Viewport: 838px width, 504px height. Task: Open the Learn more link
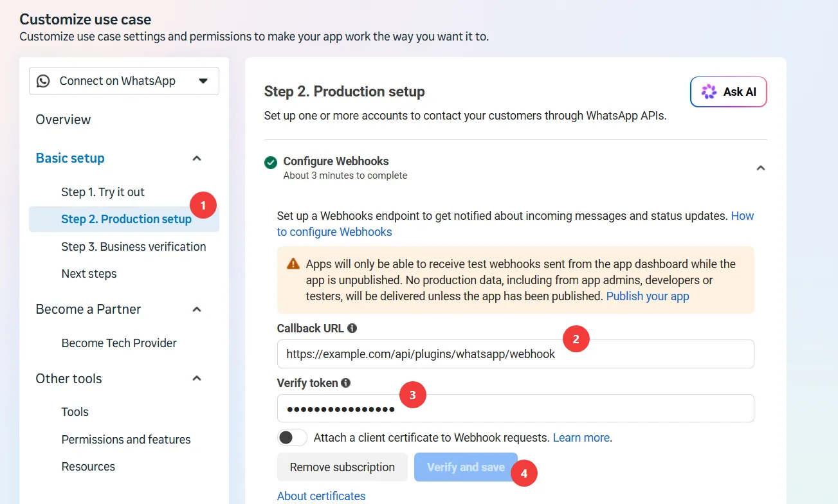pyautogui.click(x=581, y=438)
